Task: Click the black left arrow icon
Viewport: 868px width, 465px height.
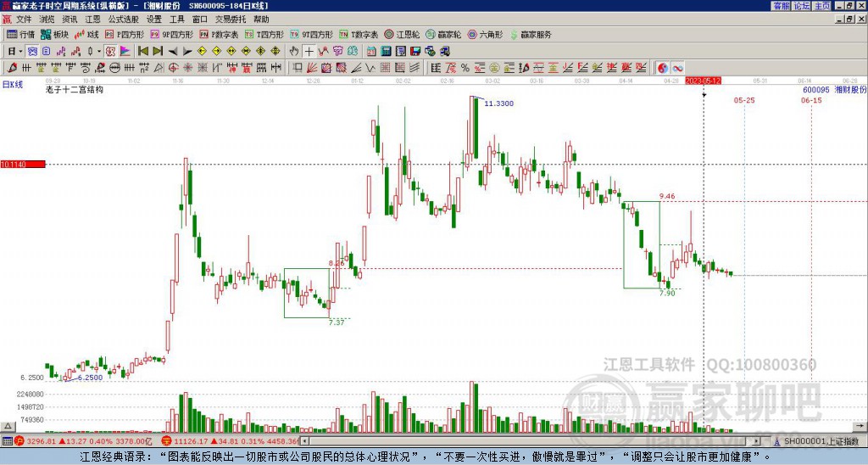Action: click(x=173, y=52)
